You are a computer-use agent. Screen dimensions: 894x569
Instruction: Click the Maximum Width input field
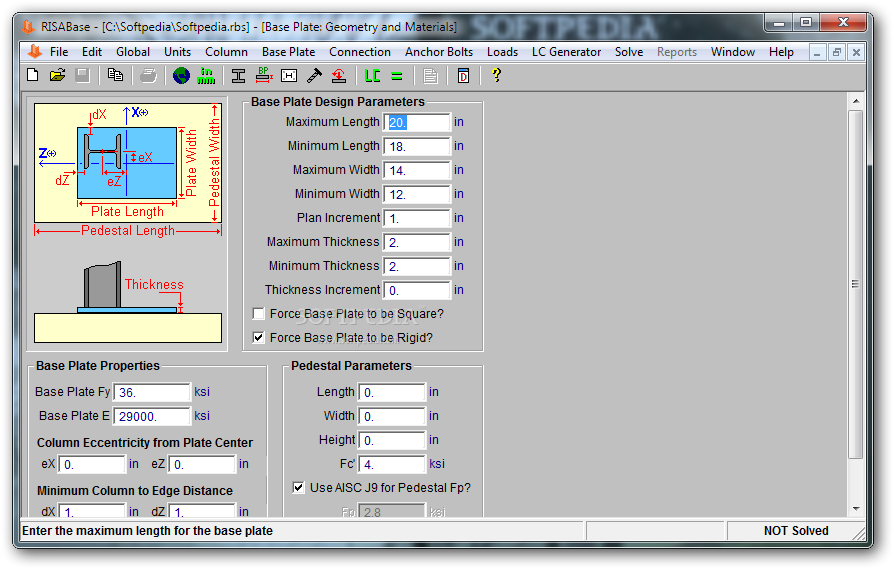(x=417, y=170)
